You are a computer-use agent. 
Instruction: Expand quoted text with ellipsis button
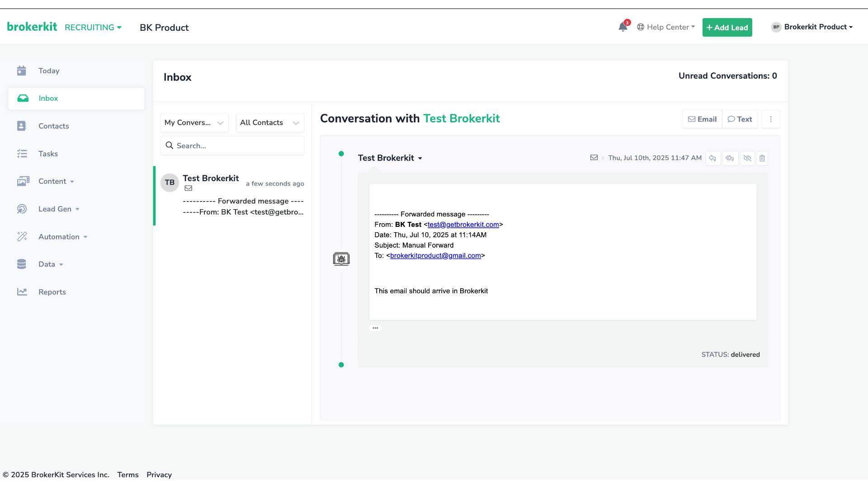375,328
